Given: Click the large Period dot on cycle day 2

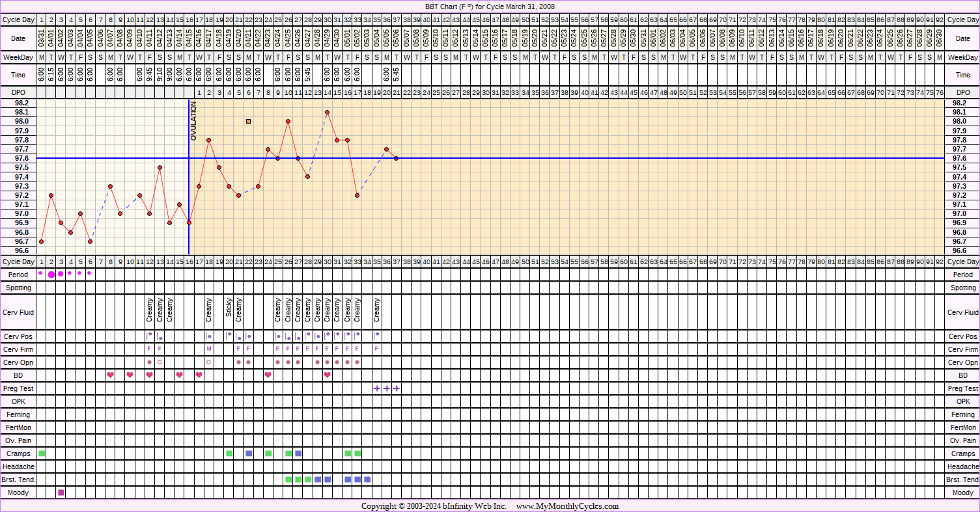Looking at the screenshot, I should click(x=51, y=274).
